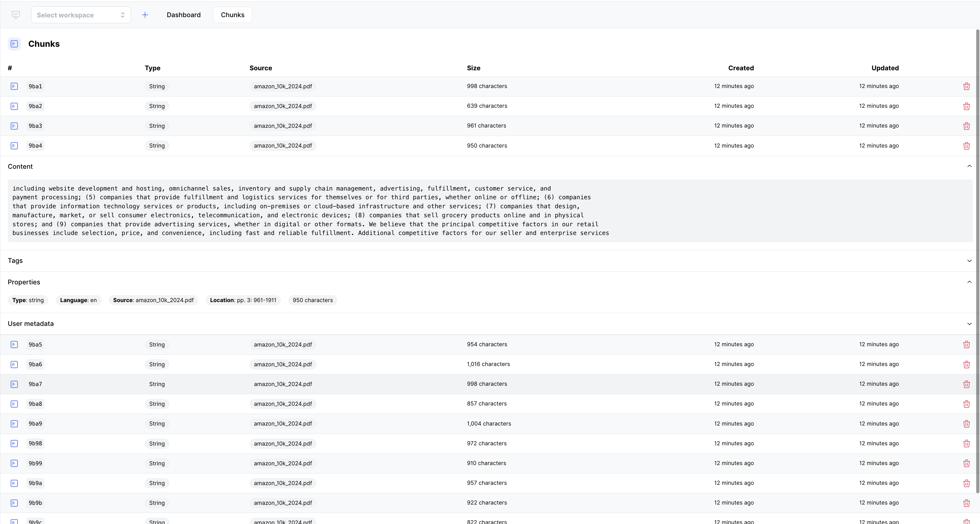Click the Source property chip in Properties
Screen dimensions: 980x524
[x=153, y=300]
